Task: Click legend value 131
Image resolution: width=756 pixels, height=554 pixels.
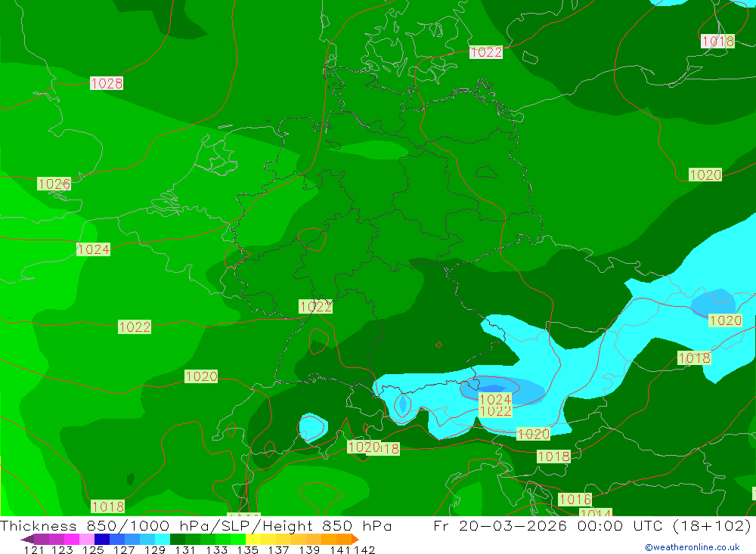Action: click(185, 549)
